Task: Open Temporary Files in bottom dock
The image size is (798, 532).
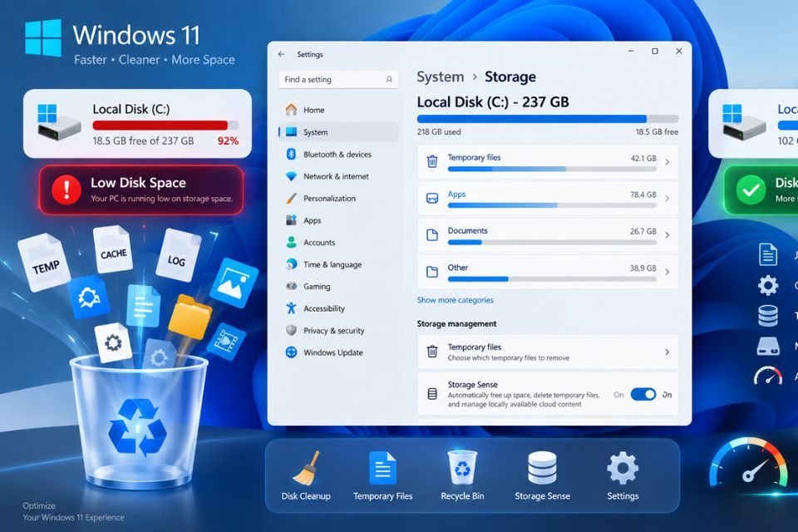Action: coord(382,475)
